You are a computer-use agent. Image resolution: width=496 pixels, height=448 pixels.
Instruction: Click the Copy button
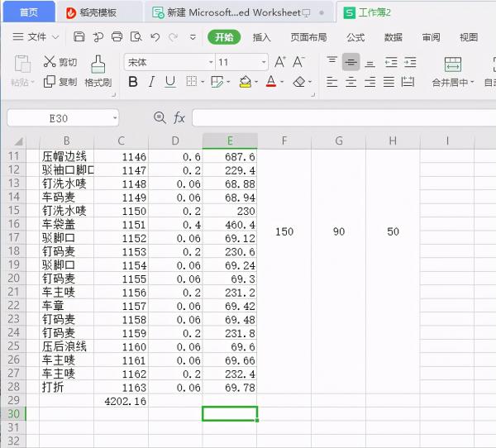[x=60, y=82]
